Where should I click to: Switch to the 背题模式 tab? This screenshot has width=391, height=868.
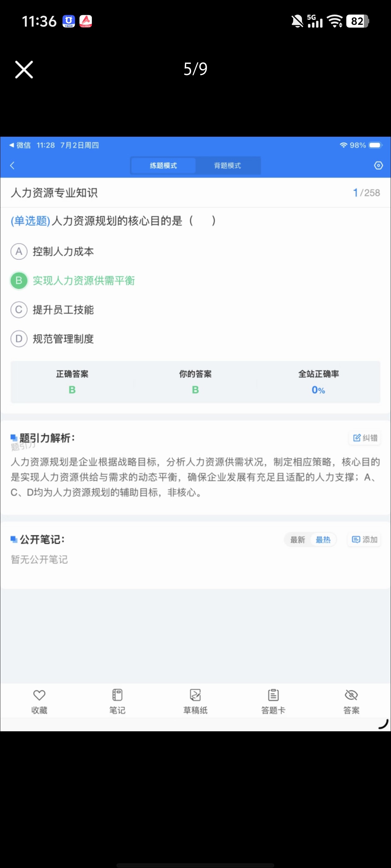[228, 166]
